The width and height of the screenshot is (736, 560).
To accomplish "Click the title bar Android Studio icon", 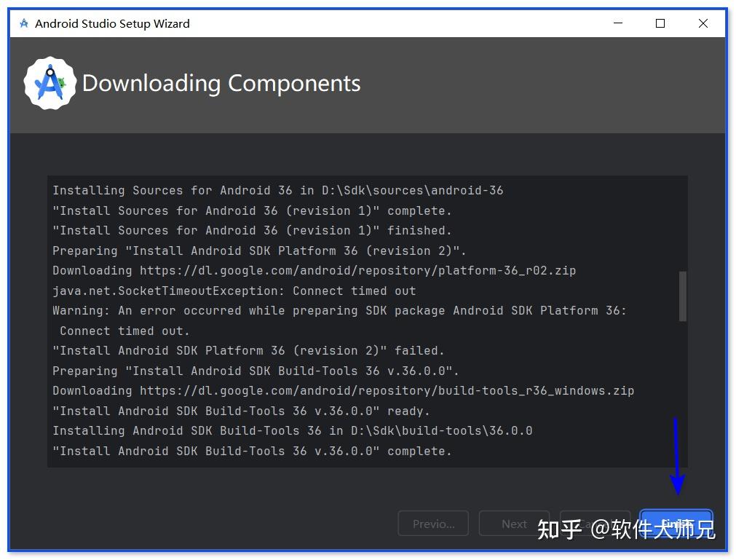I will tap(24, 23).
